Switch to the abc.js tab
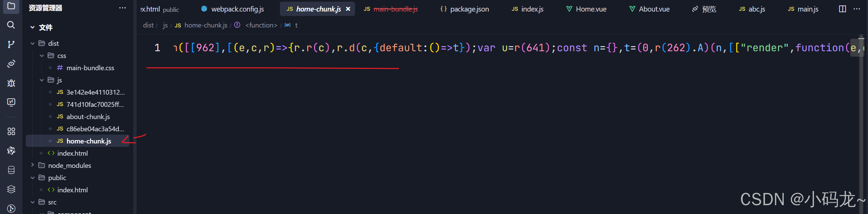The image size is (868, 214). click(x=752, y=9)
